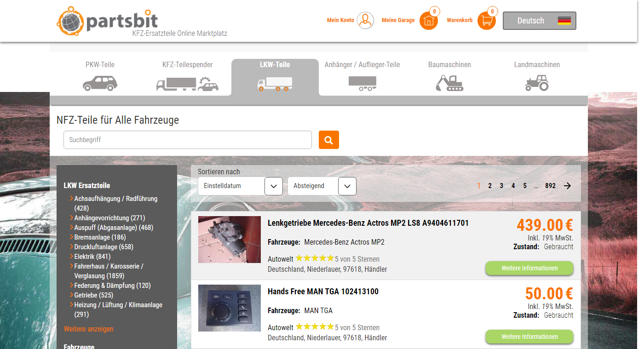644x349 pixels.
Task: Click the German flag icon
Action: pos(564,21)
